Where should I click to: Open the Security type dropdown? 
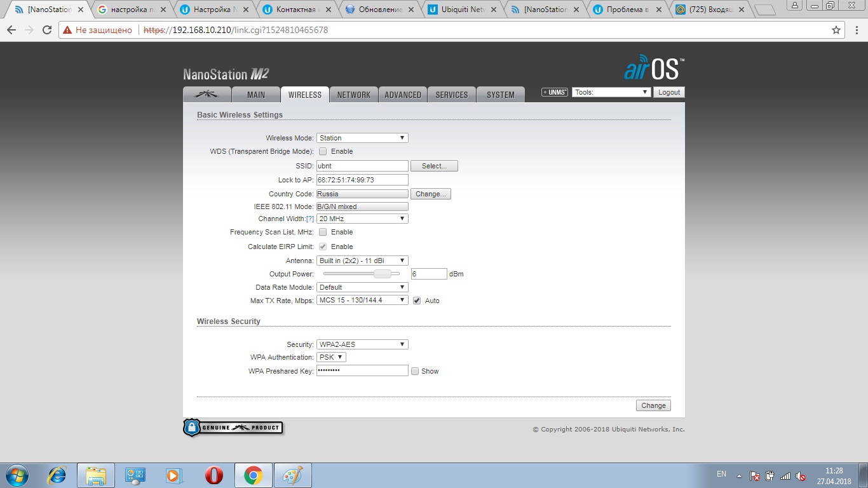(x=362, y=344)
